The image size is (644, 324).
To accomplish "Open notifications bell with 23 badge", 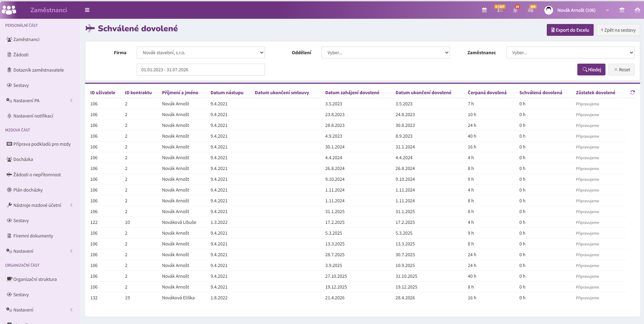I will coord(516,9).
